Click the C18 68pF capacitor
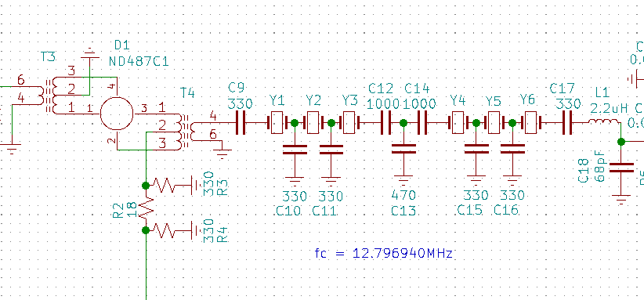Viewport: 644px width, 300px height. click(621, 168)
